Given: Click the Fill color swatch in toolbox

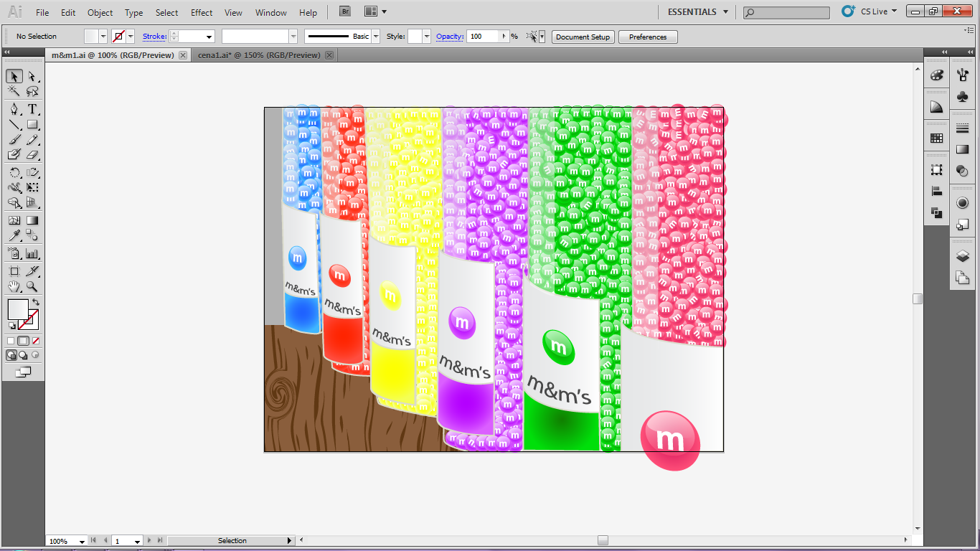Looking at the screenshot, I should (x=17, y=309).
